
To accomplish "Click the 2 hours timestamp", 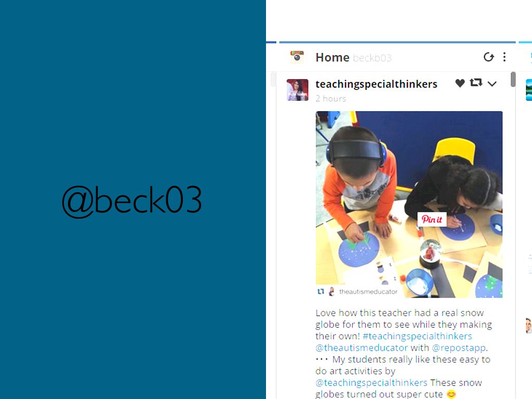I will point(331,99).
